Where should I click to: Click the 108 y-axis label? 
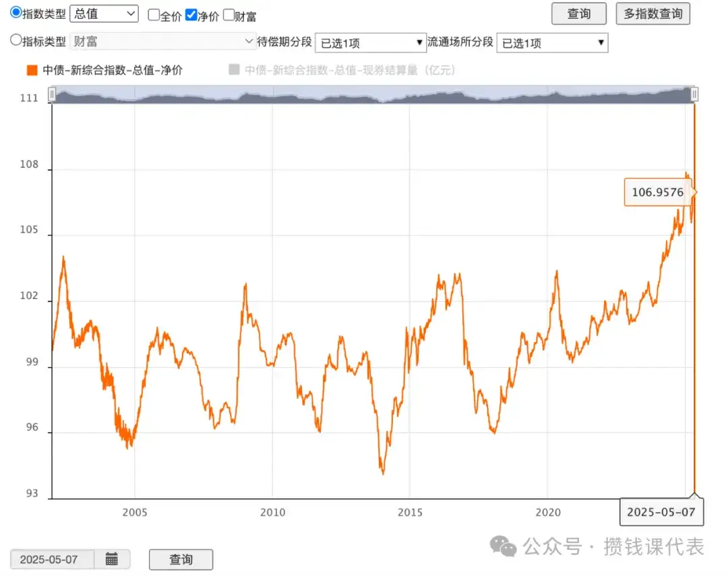pos(29,164)
